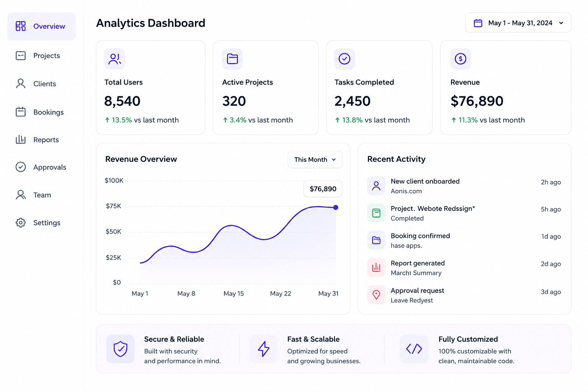Click the chevron beside This Month
Viewport: 588px width, 392px height.
pos(334,160)
